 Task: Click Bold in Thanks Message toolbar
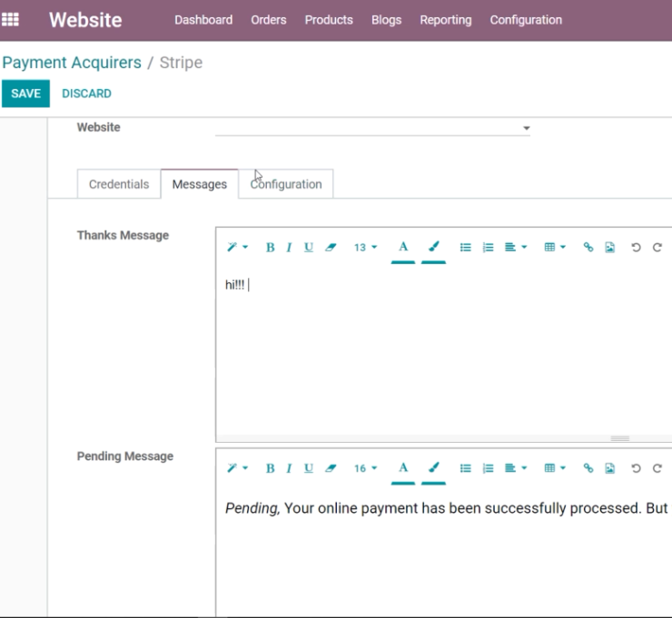(x=270, y=248)
